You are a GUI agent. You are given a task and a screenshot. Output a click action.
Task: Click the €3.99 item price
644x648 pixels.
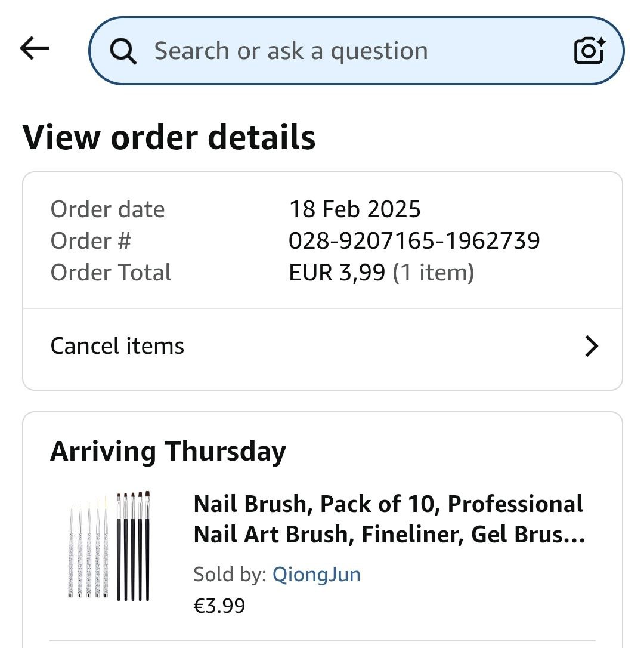pyautogui.click(x=219, y=606)
